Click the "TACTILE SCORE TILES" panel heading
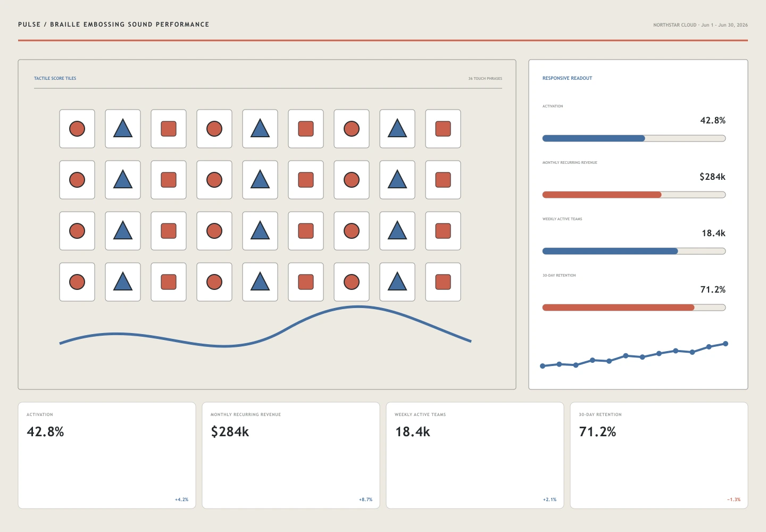Viewport: 766px width, 532px height. click(x=55, y=78)
